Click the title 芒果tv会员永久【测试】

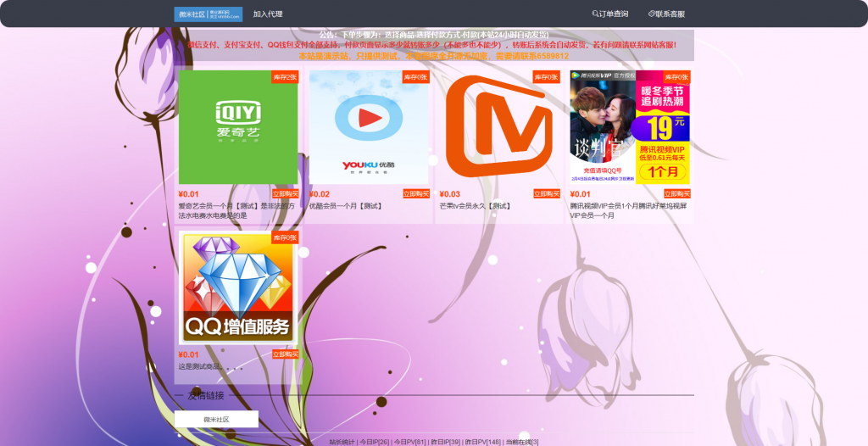[476, 206]
